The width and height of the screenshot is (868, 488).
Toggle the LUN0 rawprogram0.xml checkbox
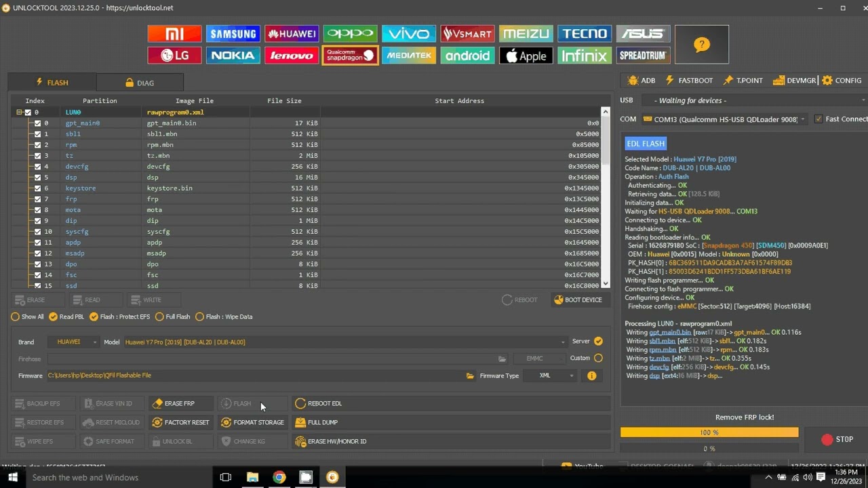[x=28, y=113]
